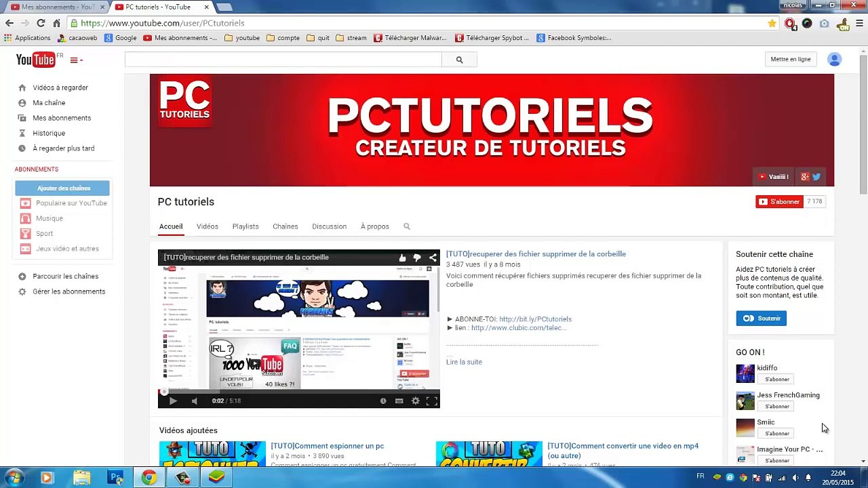The image size is (868, 488).
Task: Open the Windows Start button
Action: click(x=14, y=478)
